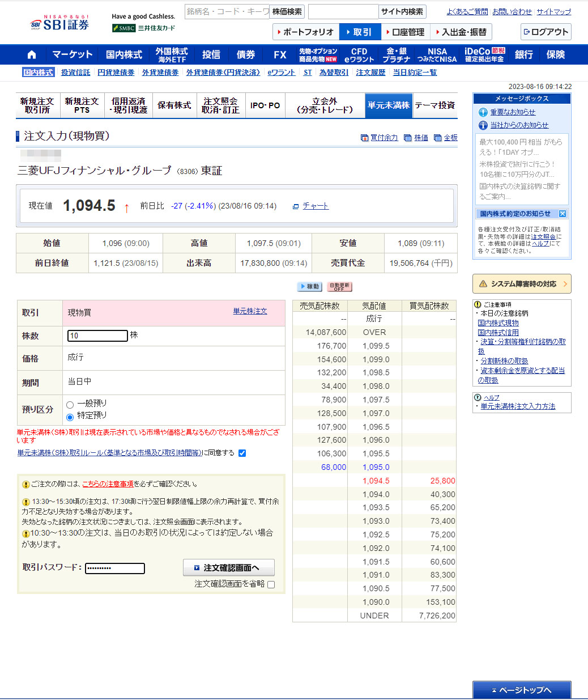Viewport: 588px width, 700px height.
Task: Toggle the 自動更新 OFF button
Action: click(339, 287)
